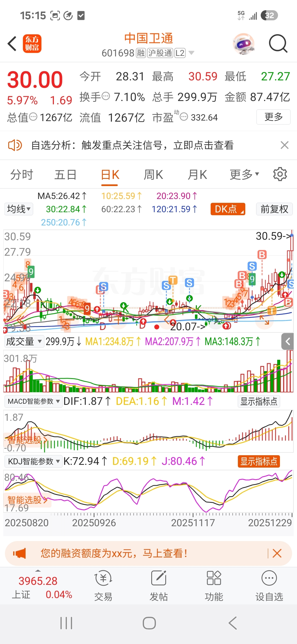Close the 融资额度 banner
Image resolution: width=297 pixels, height=644 pixels.
(277, 553)
